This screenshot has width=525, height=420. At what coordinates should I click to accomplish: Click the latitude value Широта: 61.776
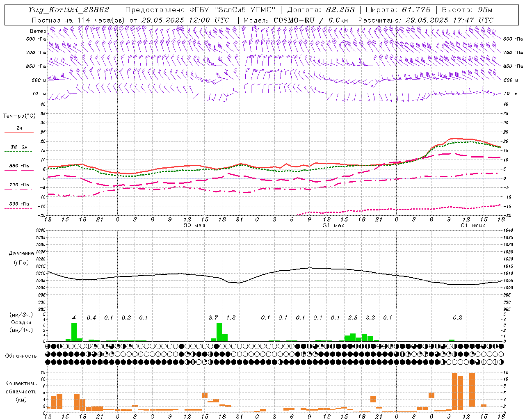398,10
